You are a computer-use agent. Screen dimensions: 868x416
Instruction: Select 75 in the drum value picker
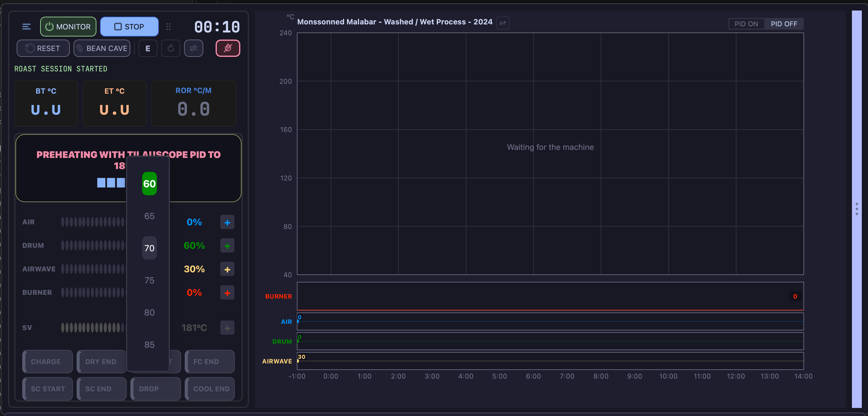pyautogui.click(x=149, y=280)
